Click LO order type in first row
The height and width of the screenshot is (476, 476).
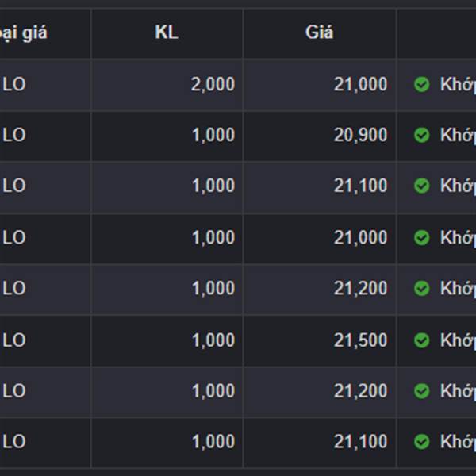tap(14, 84)
